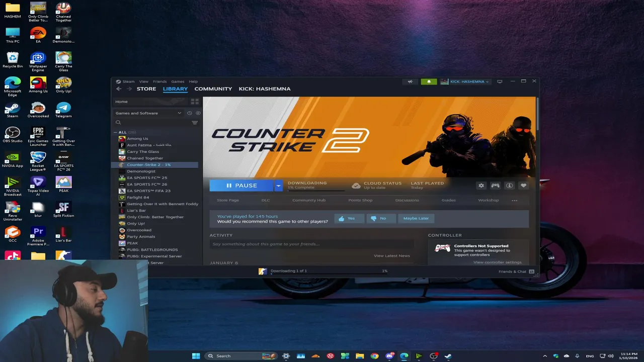This screenshot has height=362, width=644.
Task: Open the KICK: HASHEMNA profile tab
Action: 265,89
